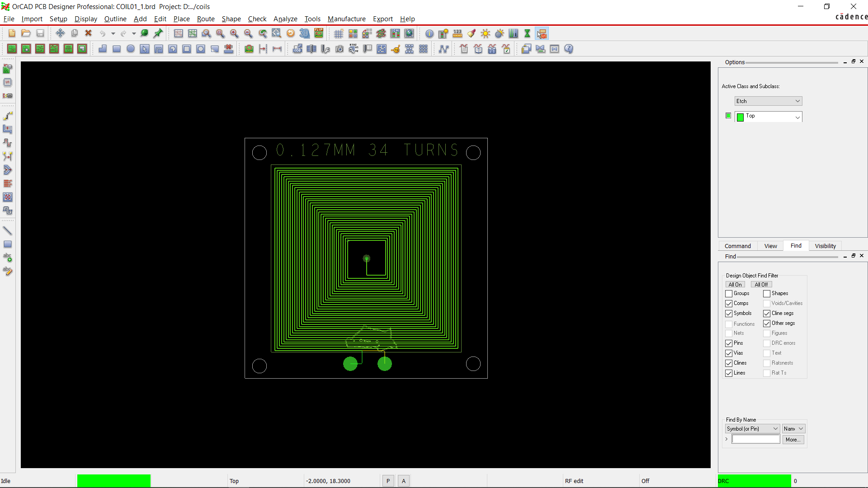Open the Top subclass dropdown
The height and width of the screenshot is (488, 868).
[797, 117]
